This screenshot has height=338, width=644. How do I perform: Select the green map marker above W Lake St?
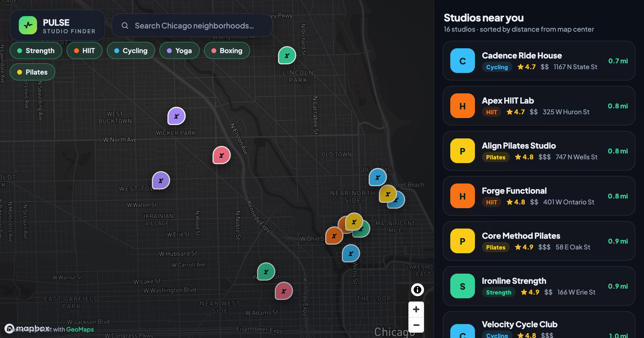coord(266,271)
